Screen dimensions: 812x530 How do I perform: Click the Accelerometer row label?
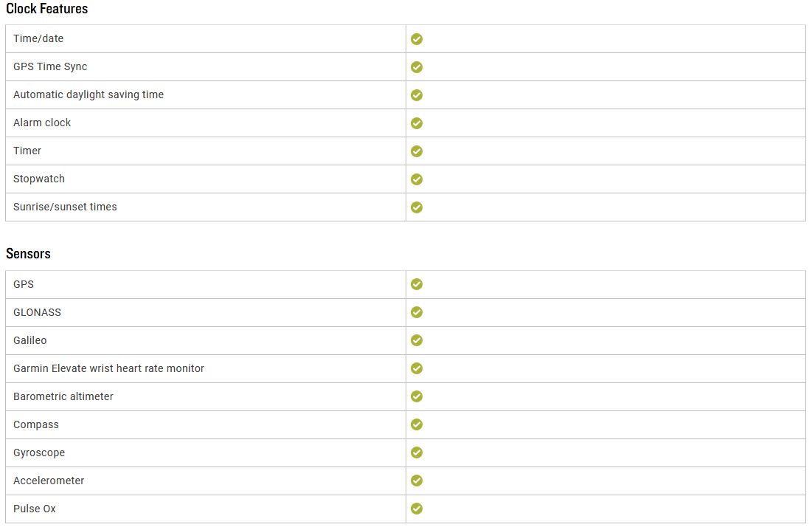[x=49, y=481]
